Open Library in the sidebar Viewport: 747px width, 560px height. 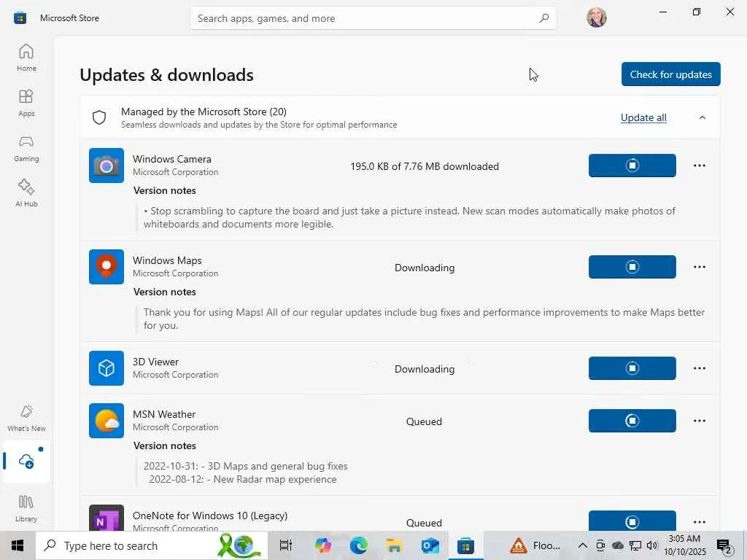tap(26, 508)
